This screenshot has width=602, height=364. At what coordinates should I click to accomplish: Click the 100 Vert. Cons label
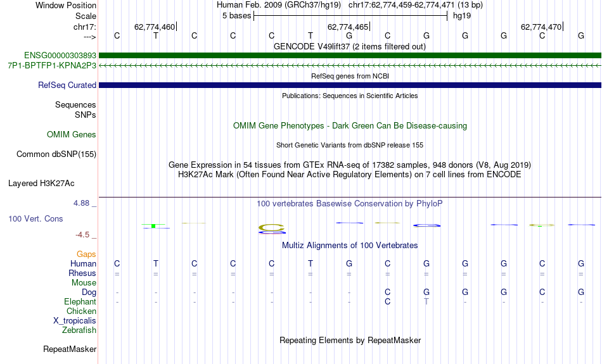pyautogui.click(x=35, y=218)
